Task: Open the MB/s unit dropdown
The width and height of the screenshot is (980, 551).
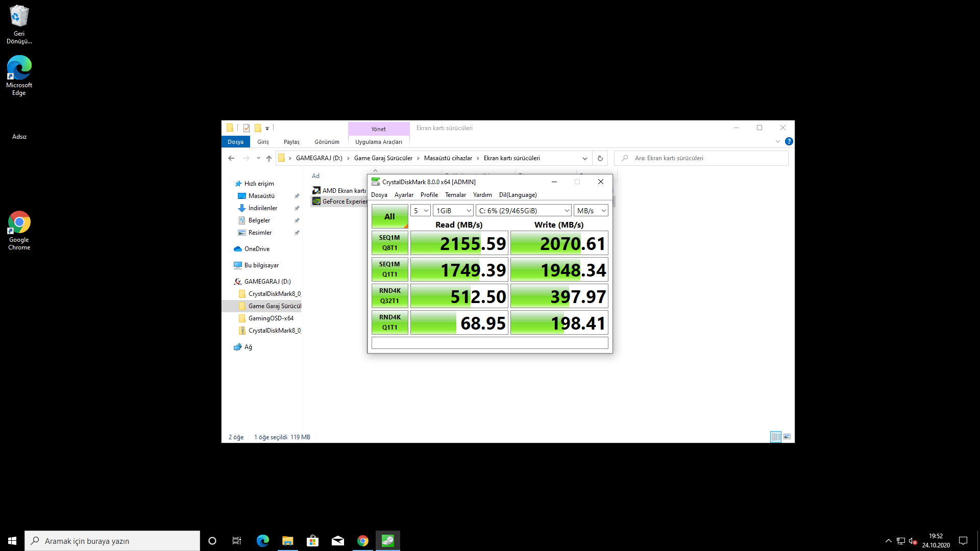Action: [x=591, y=211]
